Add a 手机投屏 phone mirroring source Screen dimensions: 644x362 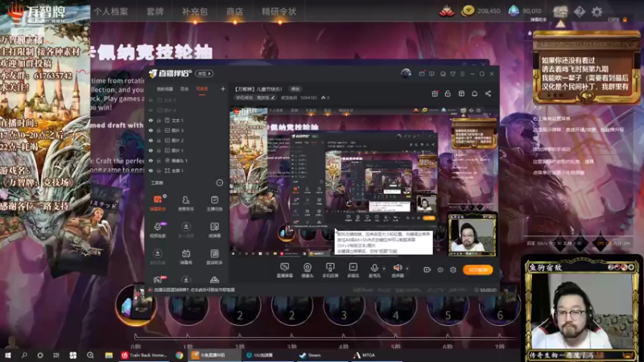coord(330,270)
